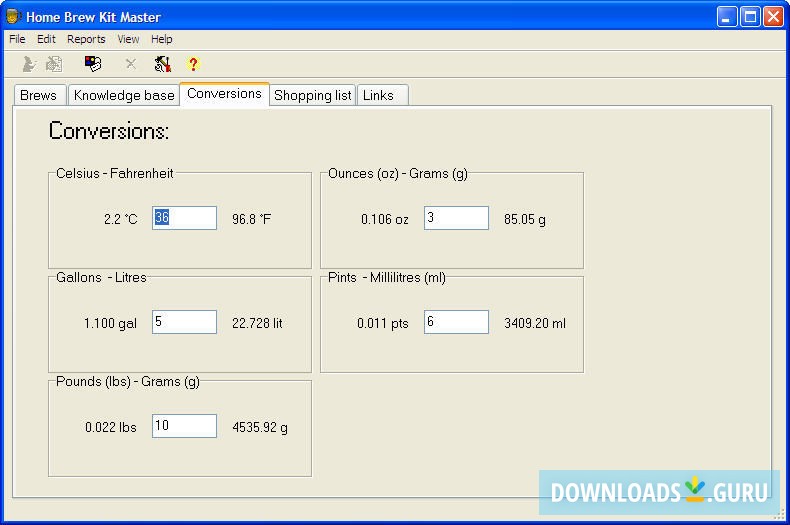
Task: Click the 0.011 pts result value
Action: coord(382,323)
